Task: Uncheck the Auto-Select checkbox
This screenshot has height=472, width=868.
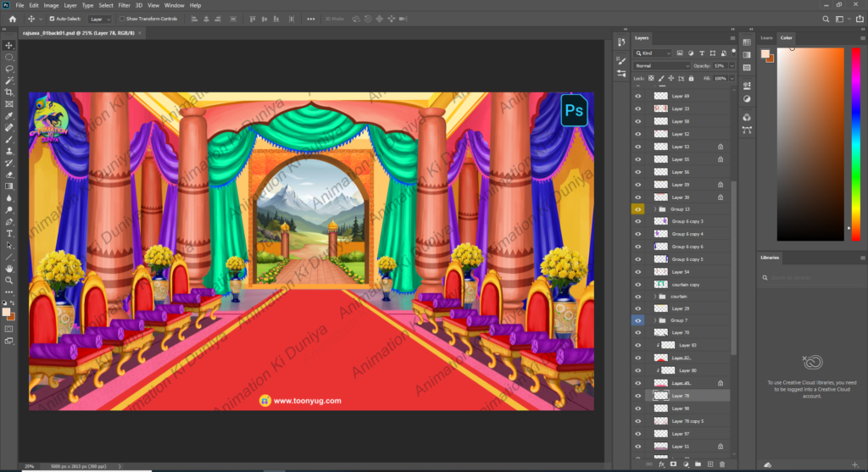Action: click(x=52, y=18)
